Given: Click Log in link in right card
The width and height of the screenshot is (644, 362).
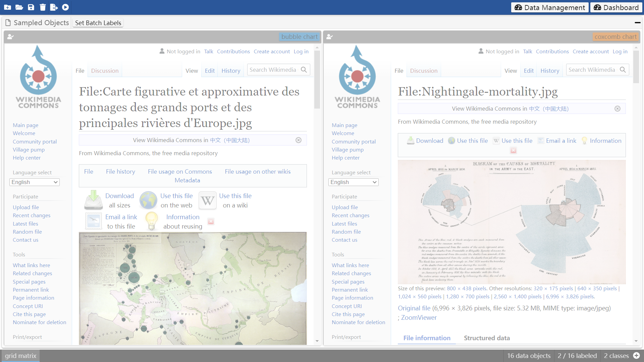Looking at the screenshot, I should click(620, 51).
